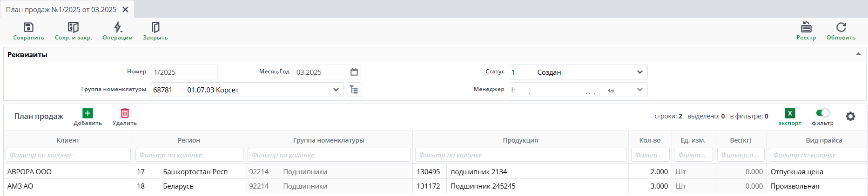Open calendar picker for Месяц.Год
Image resolution: width=868 pixels, height=196 pixels.
[x=354, y=72]
